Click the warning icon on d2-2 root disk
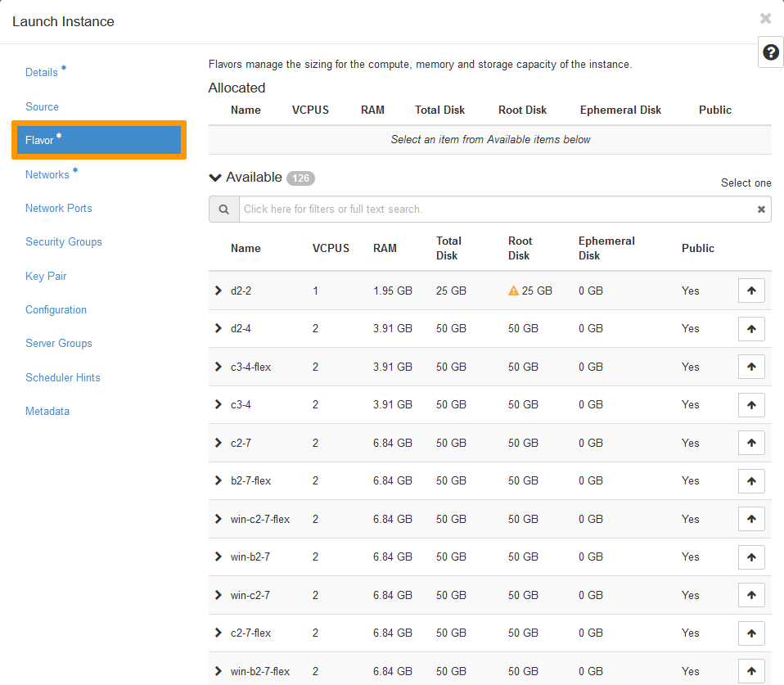Screen dimensions: 784x685 tap(513, 291)
